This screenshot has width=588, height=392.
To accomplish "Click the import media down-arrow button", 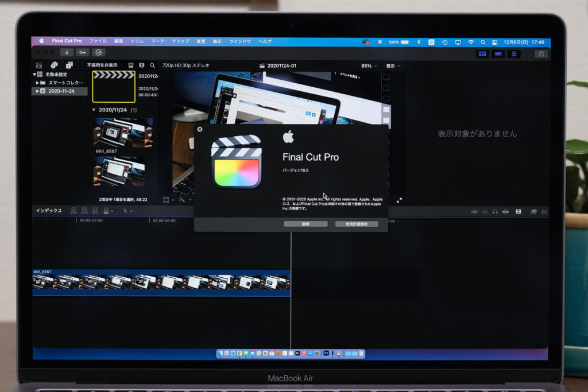I will (x=67, y=52).
